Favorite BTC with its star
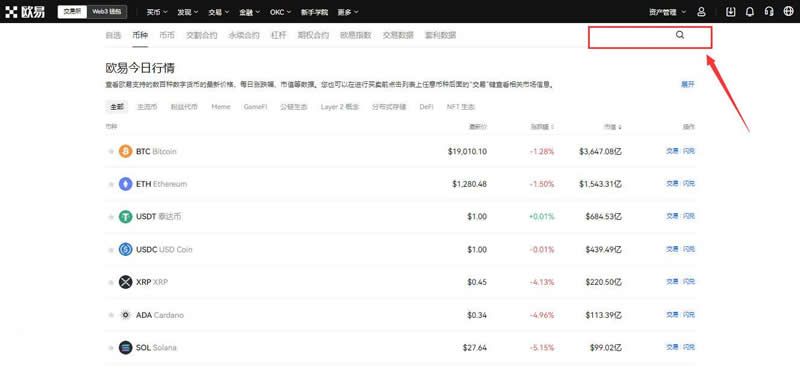The height and width of the screenshot is (368, 800). 110,152
